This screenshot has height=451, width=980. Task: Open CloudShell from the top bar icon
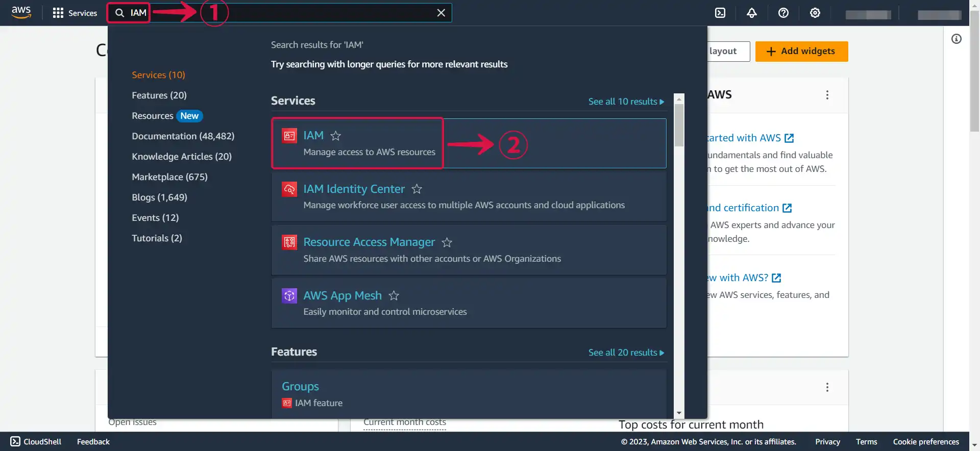pyautogui.click(x=720, y=13)
